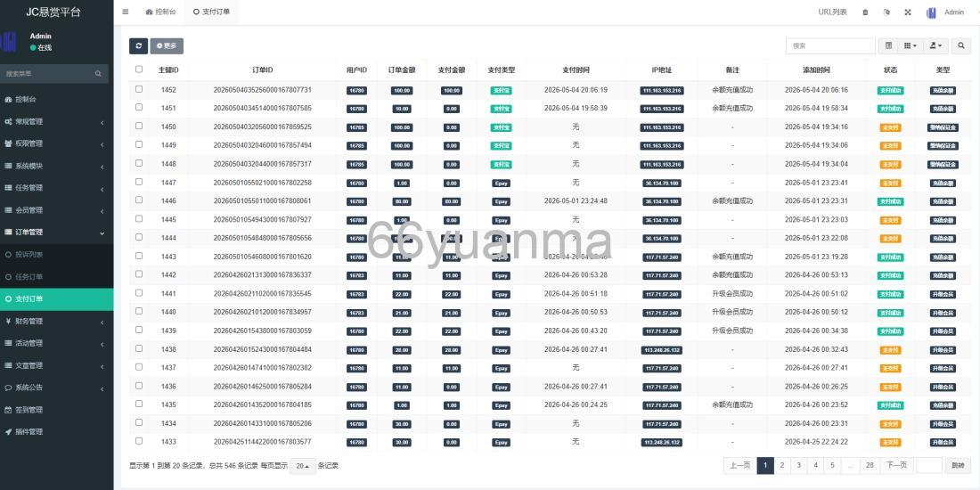Click 升级会员 type badge in row 1441
Screen dimensions: 980x490
click(x=943, y=294)
